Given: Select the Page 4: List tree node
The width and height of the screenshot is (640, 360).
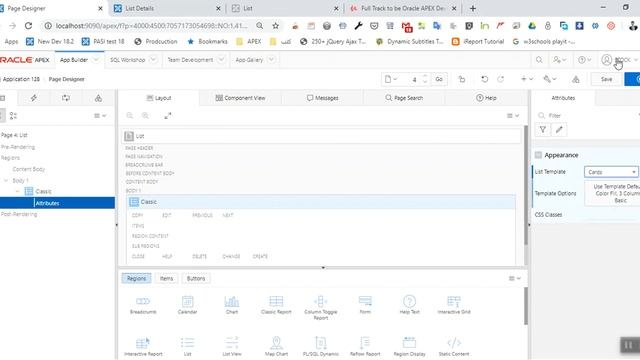Looking at the screenshot, I should click(x=14, y=135).
